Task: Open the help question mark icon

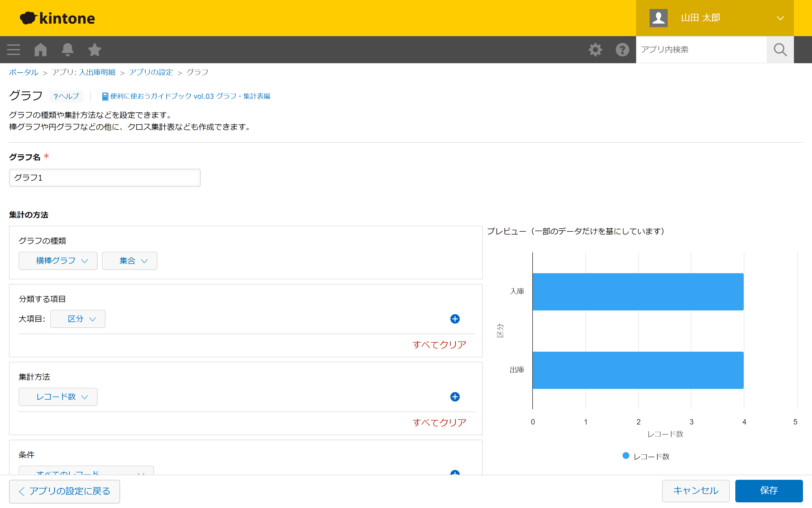Action: [x=623, y=50]
